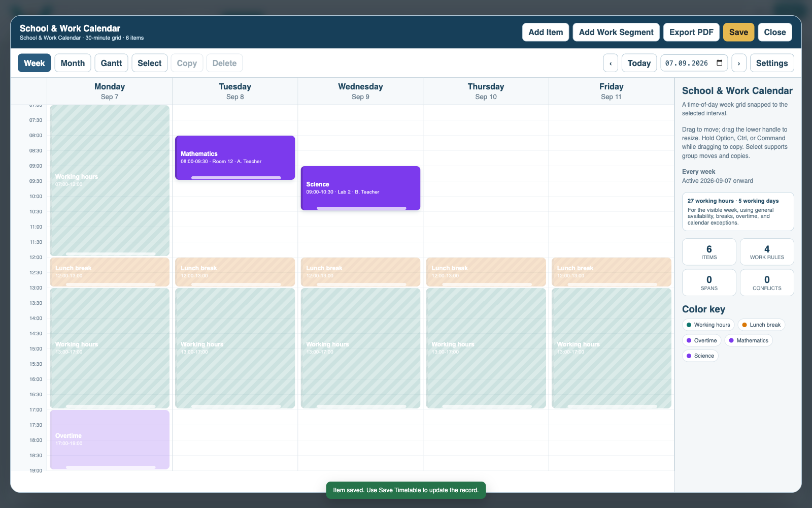812x508 pixels.
Task: Select the Science event on Wednesday
Action: (x=360, y=187)
